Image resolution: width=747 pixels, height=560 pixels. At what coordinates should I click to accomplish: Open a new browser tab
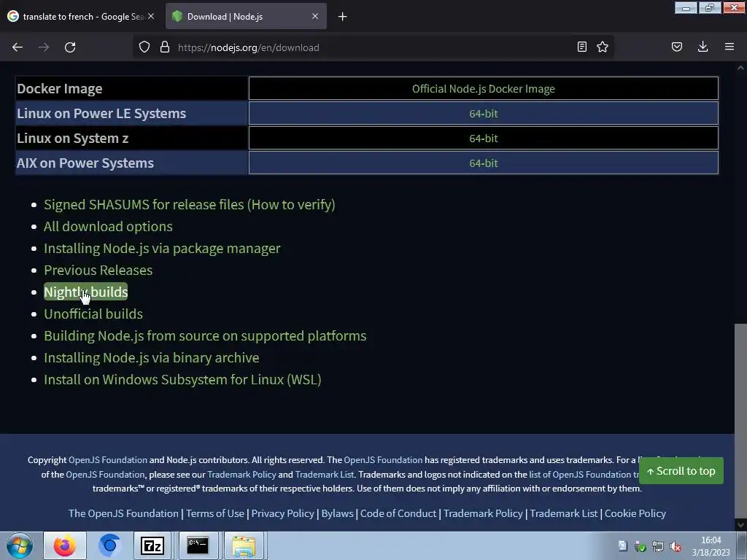click(343, 17)
